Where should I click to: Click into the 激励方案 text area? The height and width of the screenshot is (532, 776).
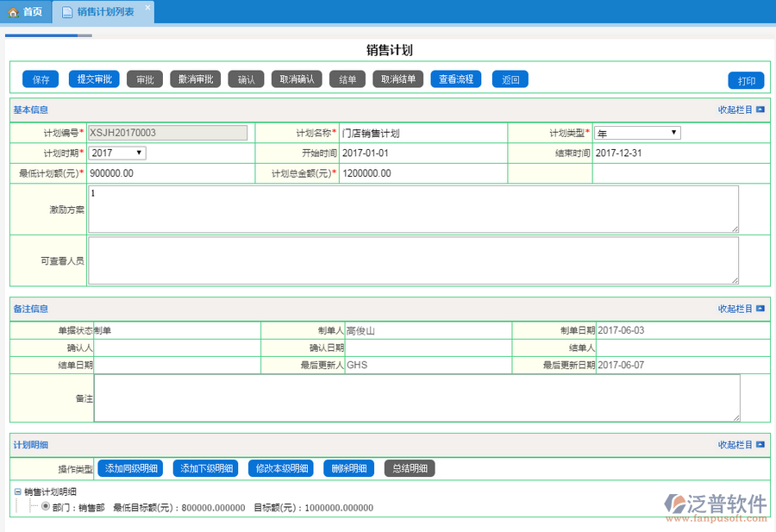[x=413, y=210]
